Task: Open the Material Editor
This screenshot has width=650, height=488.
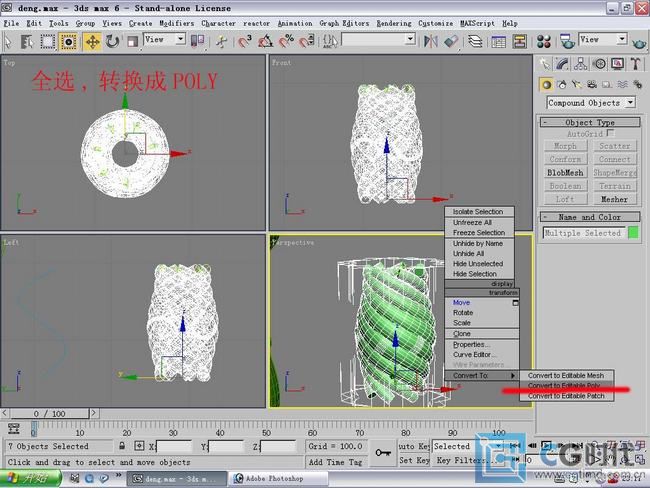Action: click(x=543, y=41)
